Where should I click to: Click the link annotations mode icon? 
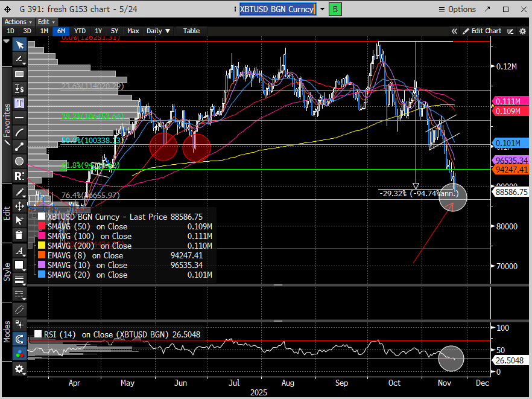(x=19, y=310)
